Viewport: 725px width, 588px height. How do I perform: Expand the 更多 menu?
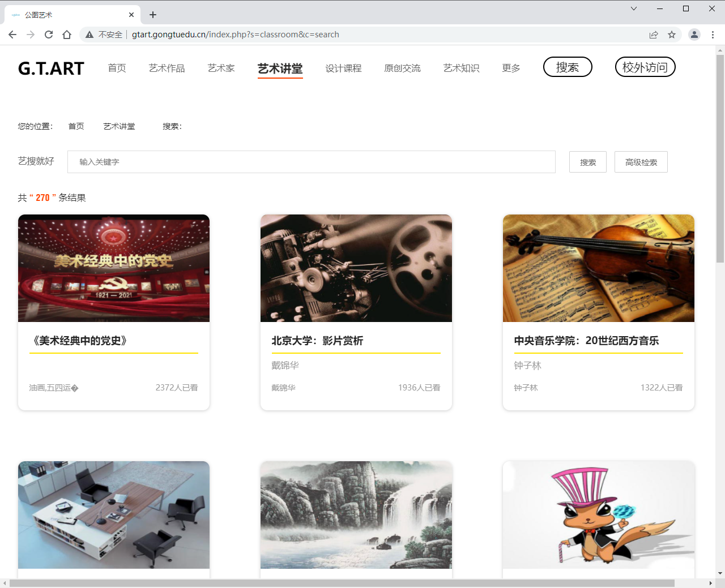coord(511,68)
